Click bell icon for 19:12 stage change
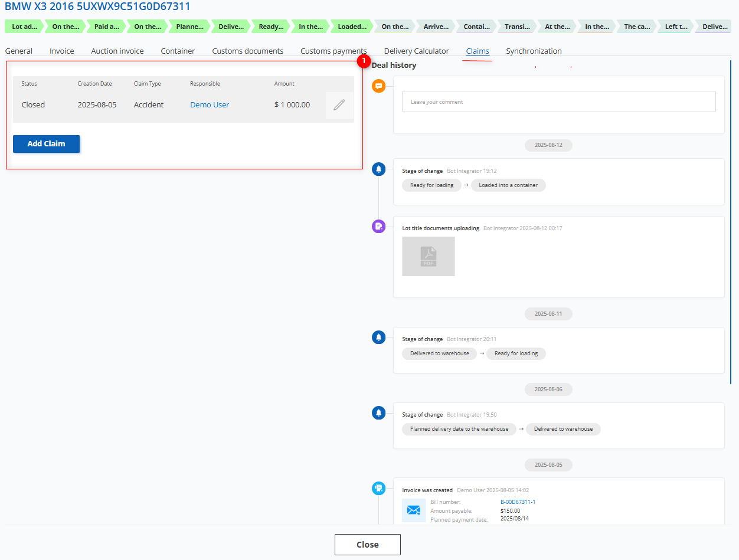The height and width of the screenshot is (560, 739). [x=379, y=169]
